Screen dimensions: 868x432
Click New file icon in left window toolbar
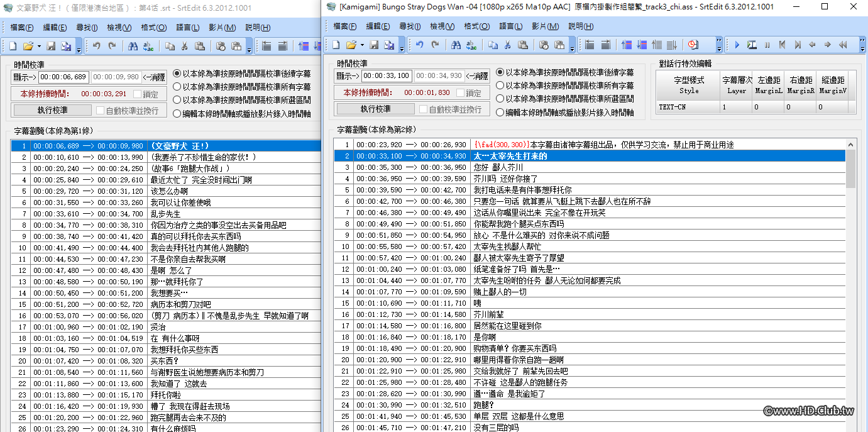pyautogui.click(x=13, y=46)
